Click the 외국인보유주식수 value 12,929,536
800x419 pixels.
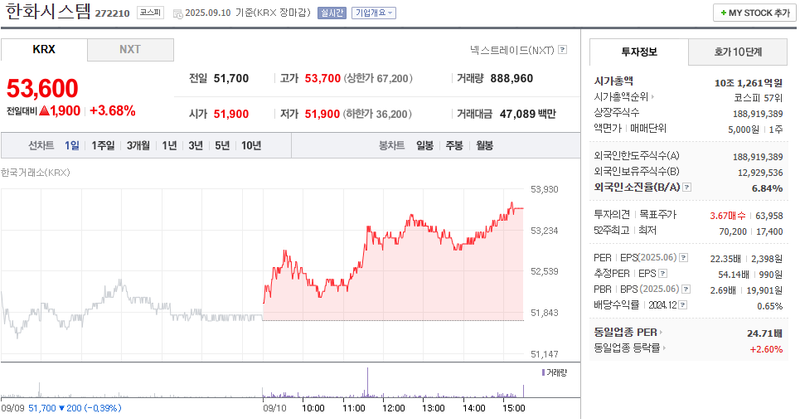point(760,173)
